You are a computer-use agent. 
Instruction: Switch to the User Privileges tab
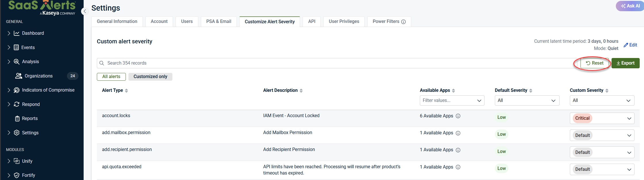tap(344, 22)
